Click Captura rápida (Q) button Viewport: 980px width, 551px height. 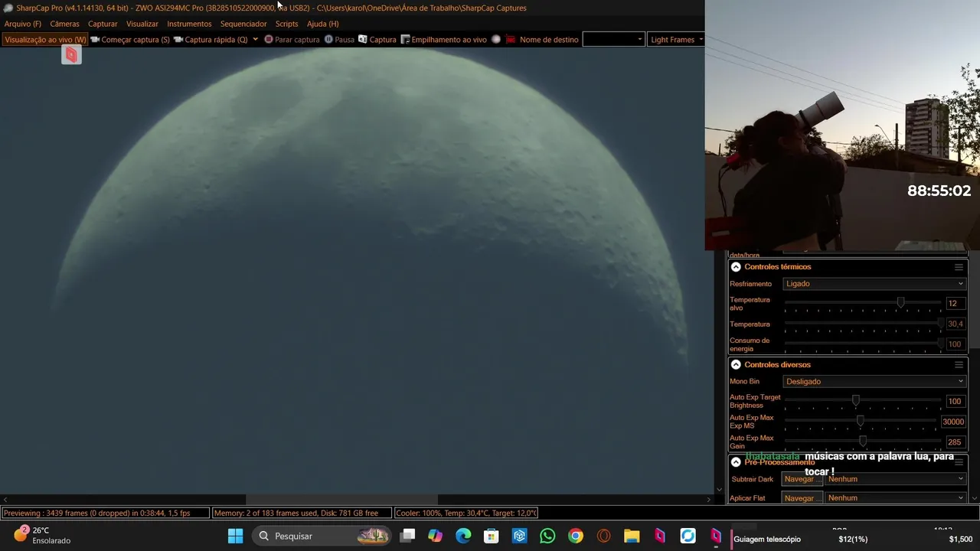(x=211, y=39)
